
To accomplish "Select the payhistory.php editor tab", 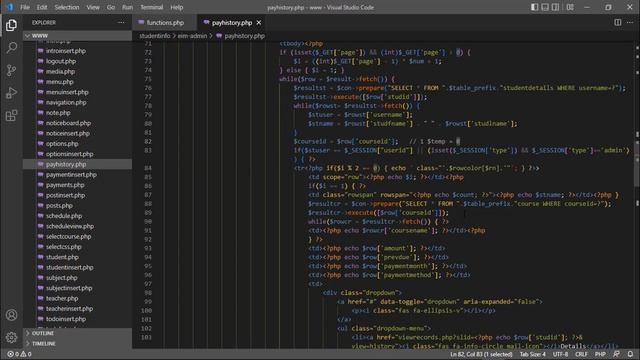I will (x=231, y=23).
